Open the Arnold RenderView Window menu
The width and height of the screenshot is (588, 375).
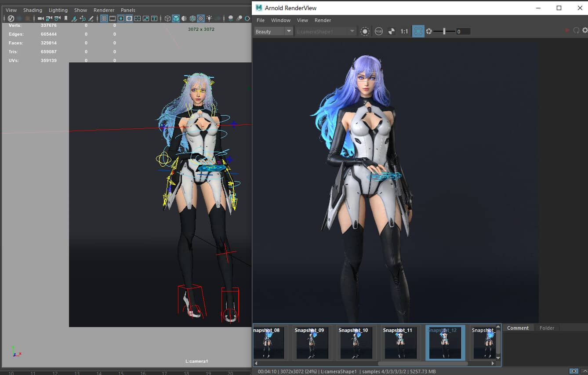280,20
